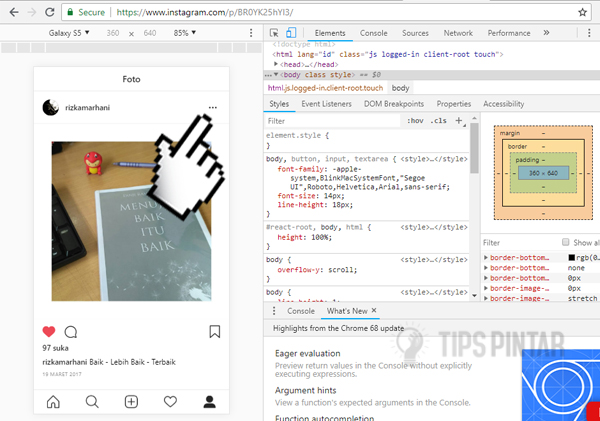The width and height of the screenshot is (600, 421).
Task: Open post options three-dot menu
Action: point(213,108)
